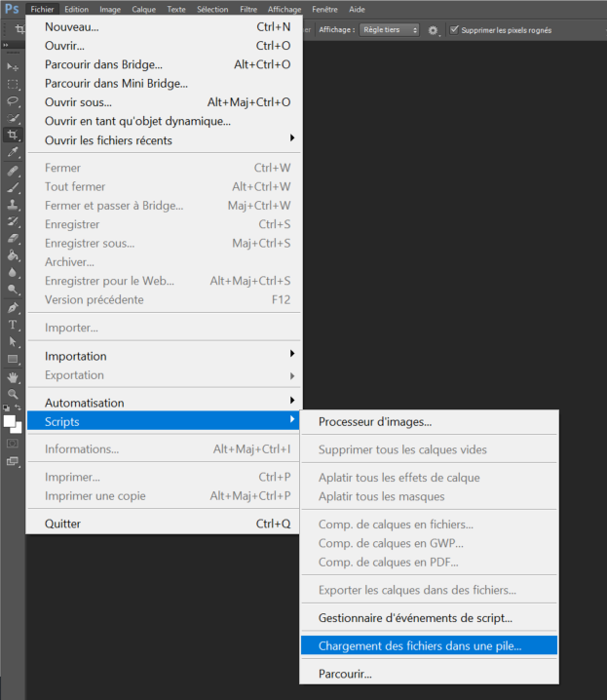This screenshot has height=700, width=607.
Task: Choose Ouvrir... menu entry
Action: [164, 46]
